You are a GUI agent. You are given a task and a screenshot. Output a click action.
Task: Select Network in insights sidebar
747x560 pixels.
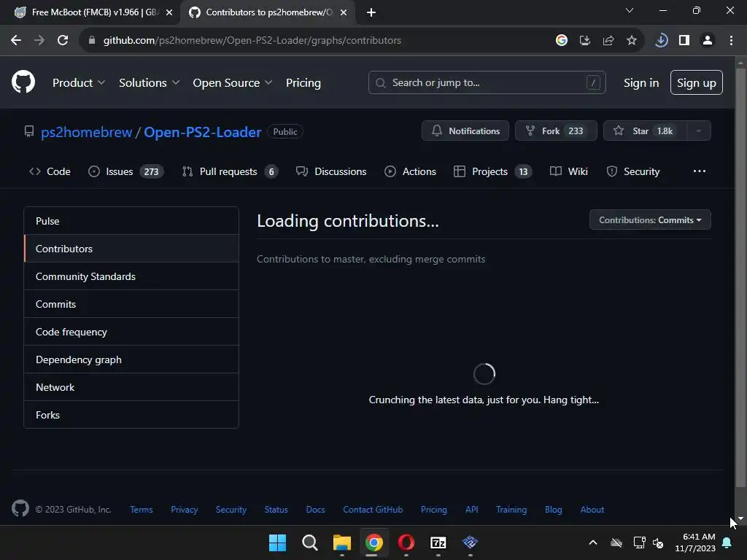point(131,386)
